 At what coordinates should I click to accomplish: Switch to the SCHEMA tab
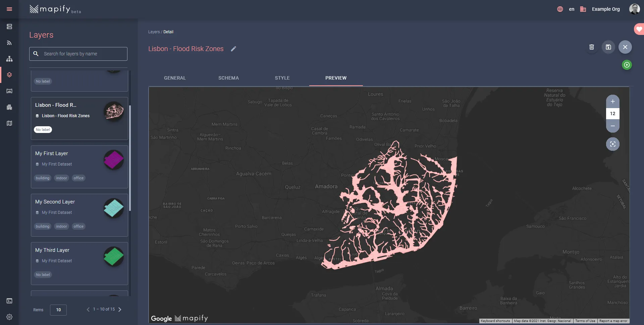pos(228,78)
